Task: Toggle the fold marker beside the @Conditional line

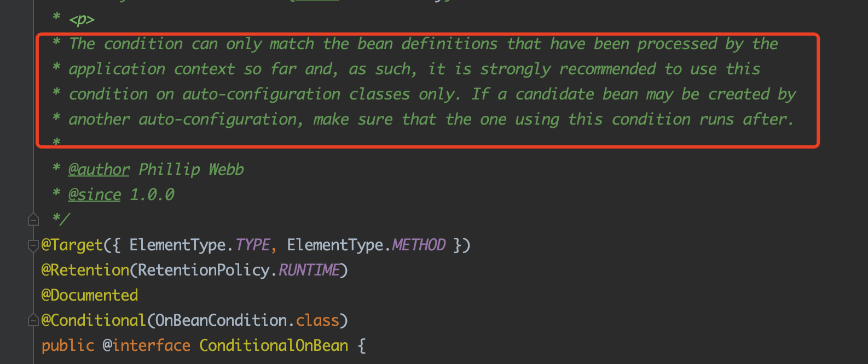Action: [33, 321]
